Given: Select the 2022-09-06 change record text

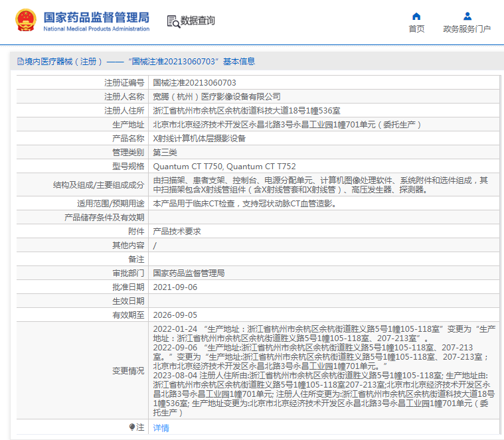Looking at the screenshot, I should pos(321,357).
